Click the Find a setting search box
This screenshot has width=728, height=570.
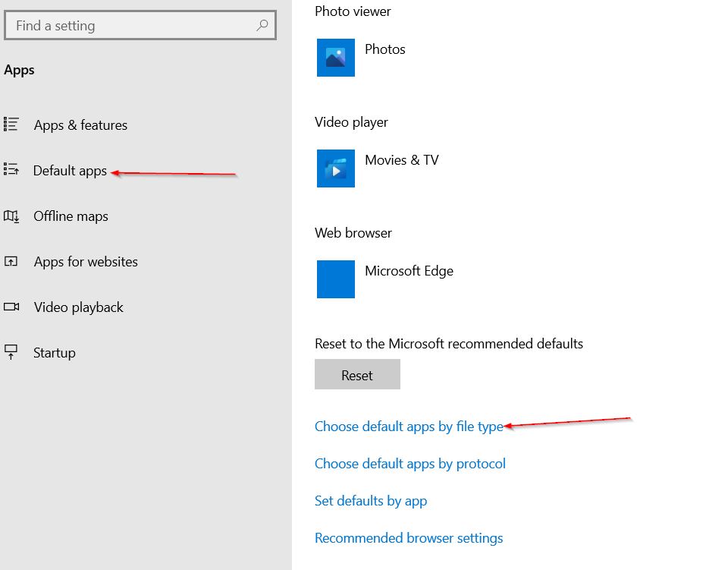pyautogui.click(x=140, y=25)
